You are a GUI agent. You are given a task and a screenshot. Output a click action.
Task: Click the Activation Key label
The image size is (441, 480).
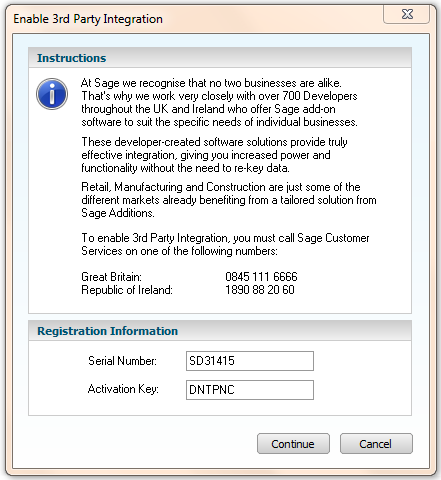coord(123,389)
